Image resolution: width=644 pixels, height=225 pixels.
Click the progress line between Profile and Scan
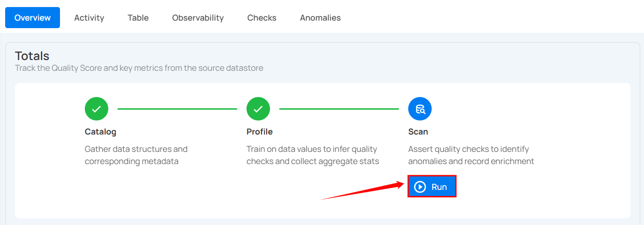[339, 109]
